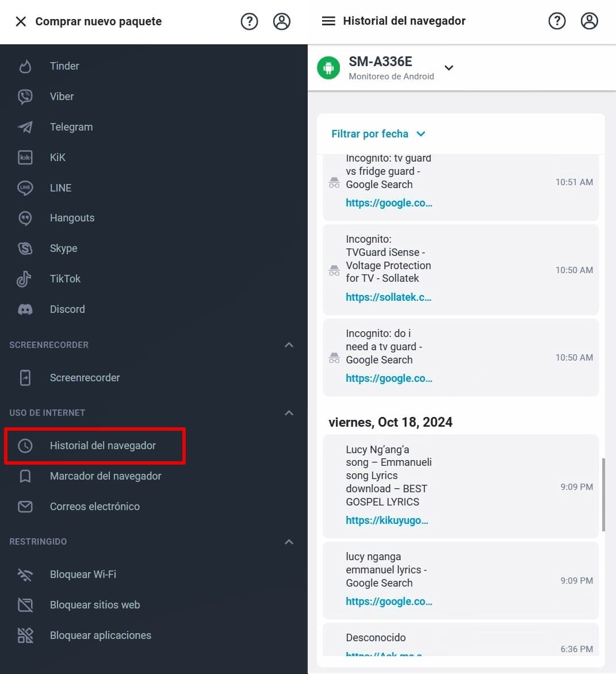Click the Discord controller icon

pyautogui.click(x=25, y=309)
